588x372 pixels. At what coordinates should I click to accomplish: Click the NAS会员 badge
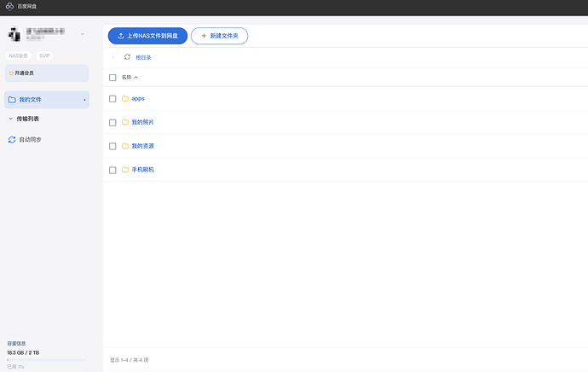(x=19, y=56)
